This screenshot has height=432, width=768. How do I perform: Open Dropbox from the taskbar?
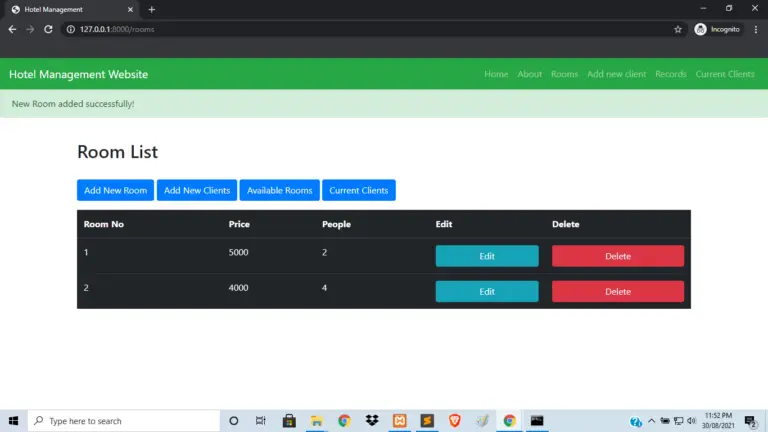point(372,421)
